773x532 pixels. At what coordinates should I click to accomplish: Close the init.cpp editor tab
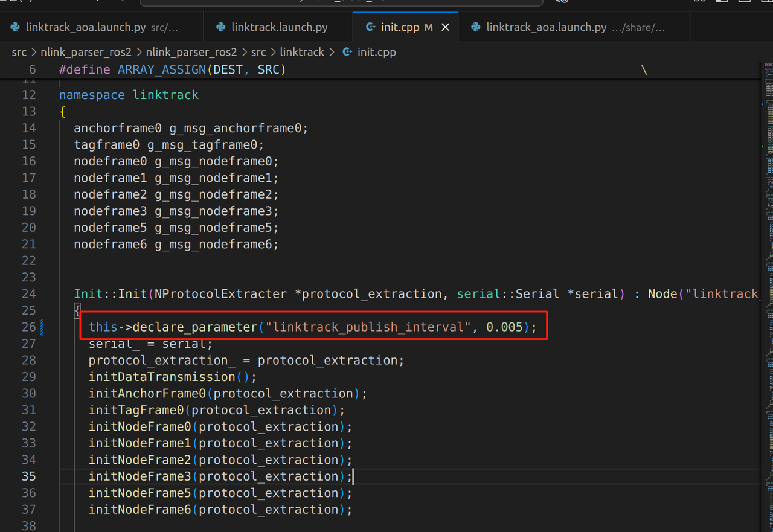445,27
